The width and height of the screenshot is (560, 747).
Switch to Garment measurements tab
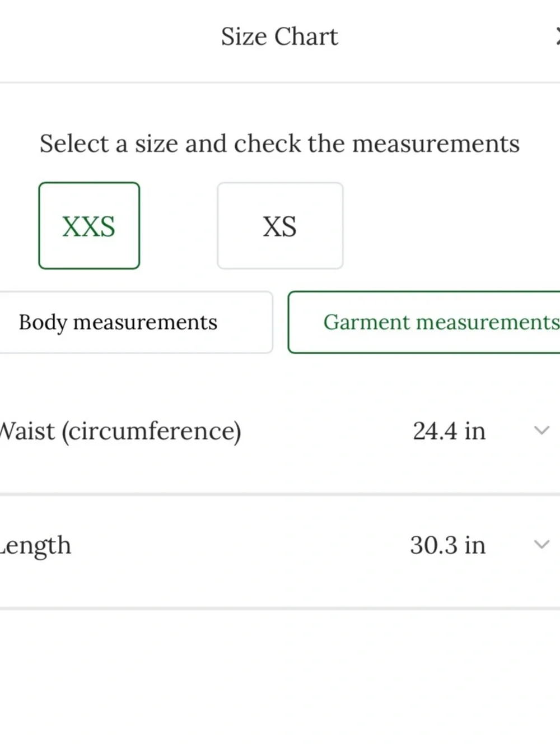(424, 322)
